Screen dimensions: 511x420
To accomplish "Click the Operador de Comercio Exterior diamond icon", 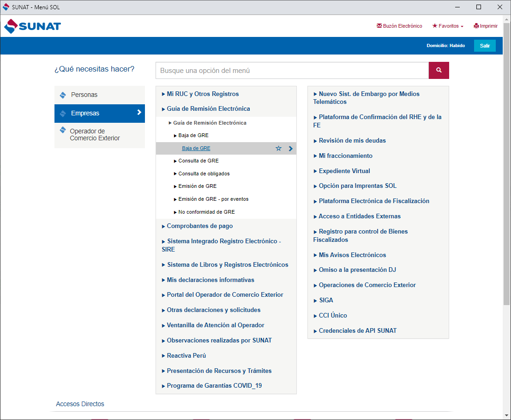I will [63, 130].
